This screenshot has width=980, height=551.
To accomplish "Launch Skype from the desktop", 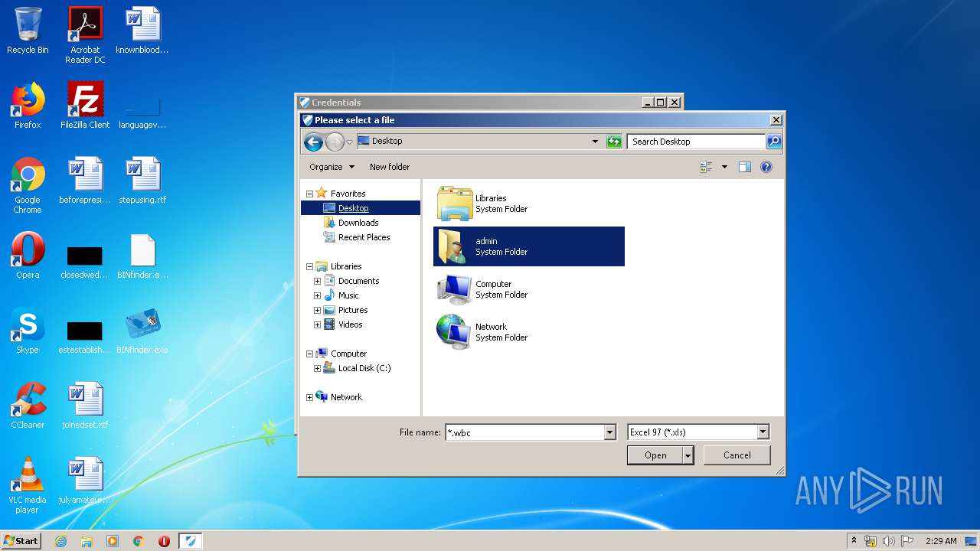I will point(28,331).
